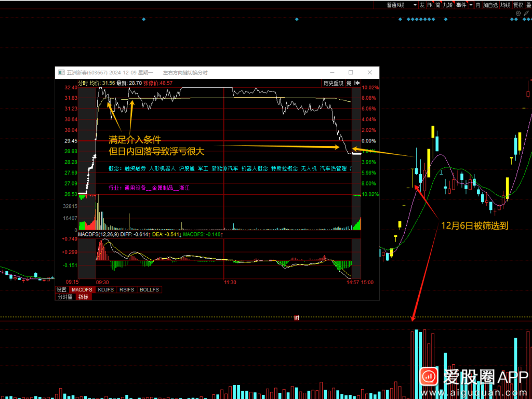The height and width of the screenshot is (399, 532).
Task: Toggle the 简 simplified view
Action: point(438,5)
